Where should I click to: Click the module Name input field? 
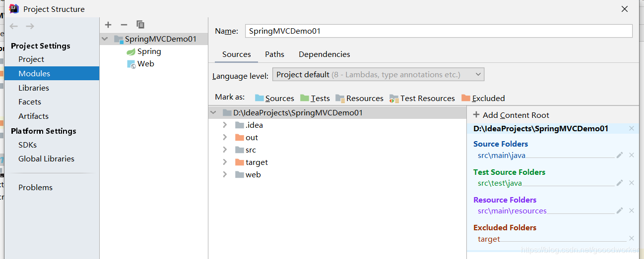point(439,31)
